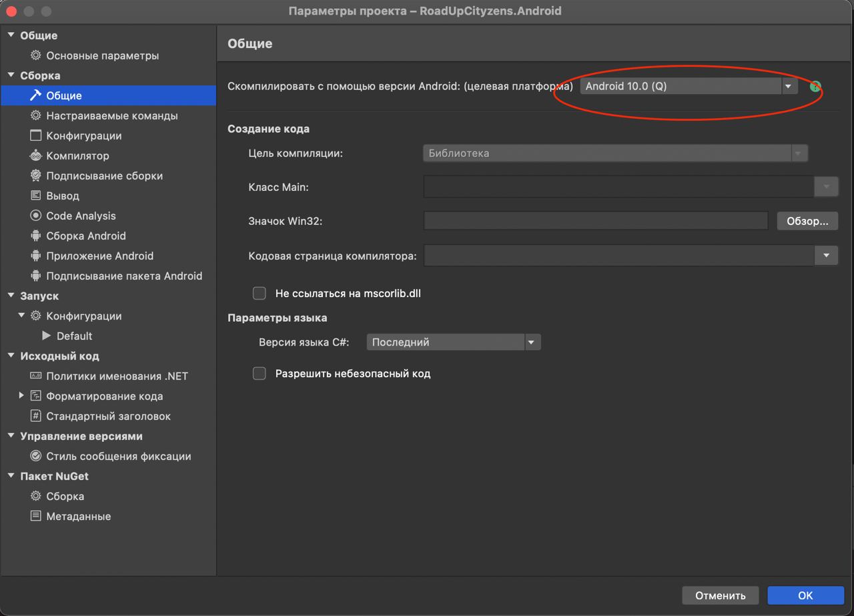Image resolution: width=854 pixels, height=616 pixels.
Task: Click the Обзор... button
Action: point(807,221)
